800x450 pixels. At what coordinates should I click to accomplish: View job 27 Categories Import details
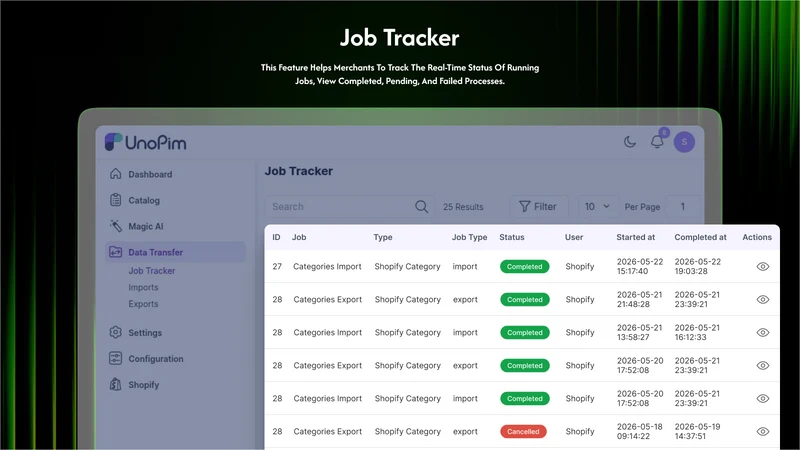coord(763,266)
